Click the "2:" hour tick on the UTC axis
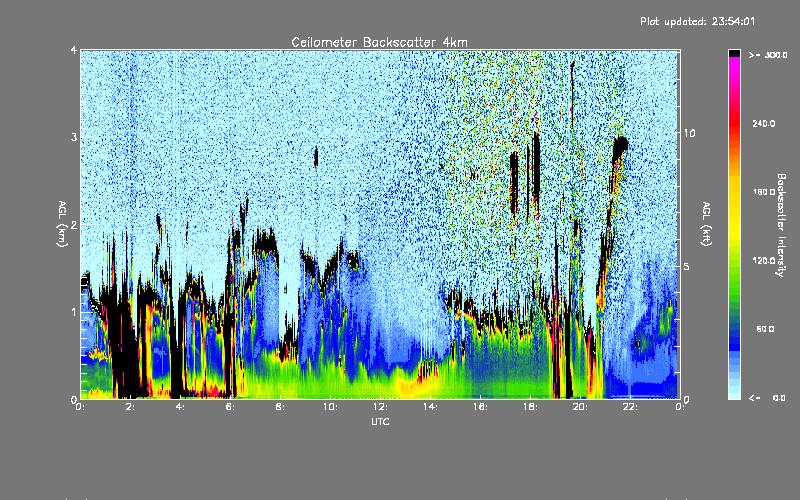This screenshot has height=500, width=800. coord(131,407)
